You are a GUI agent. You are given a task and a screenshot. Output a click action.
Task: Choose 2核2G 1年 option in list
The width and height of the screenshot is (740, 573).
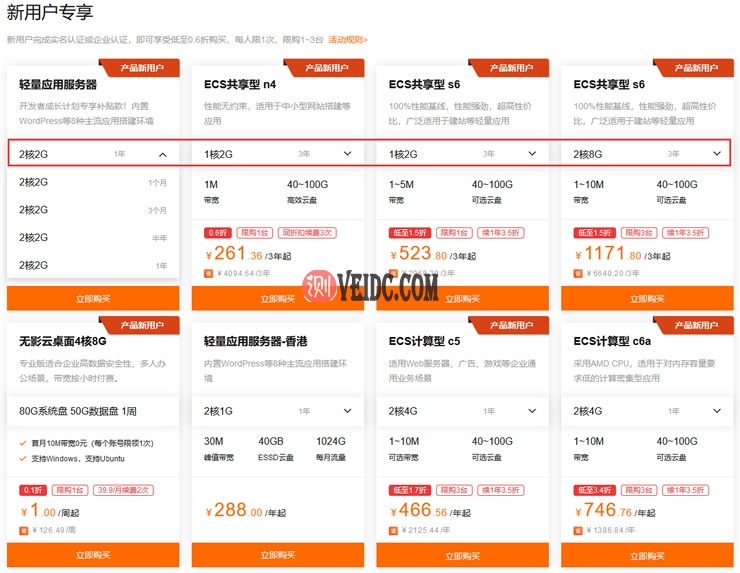(x=93, y=265)
